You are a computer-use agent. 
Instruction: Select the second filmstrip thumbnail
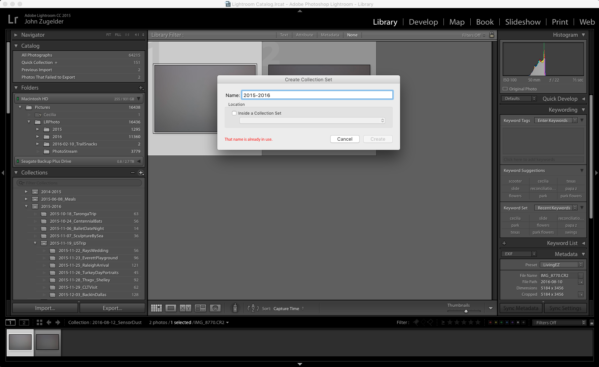(x=48, y=342)
